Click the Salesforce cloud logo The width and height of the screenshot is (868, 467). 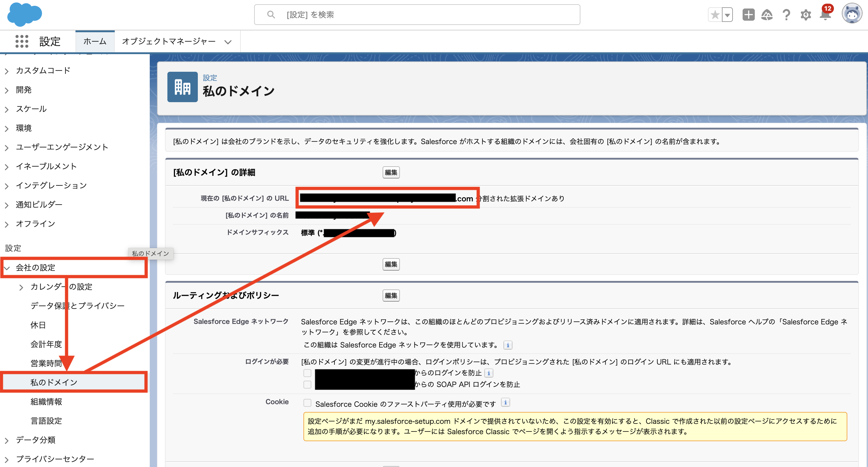[x=25, y=14]
